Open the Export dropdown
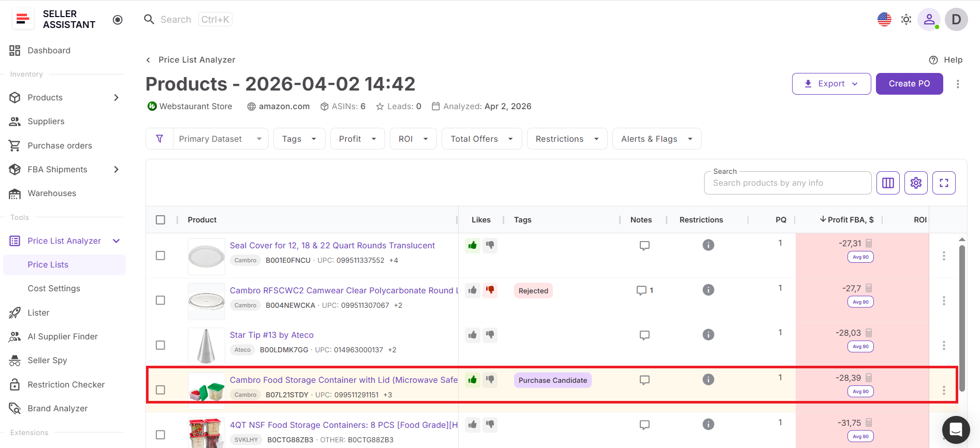980x448 pixels. tap(831, 84)
